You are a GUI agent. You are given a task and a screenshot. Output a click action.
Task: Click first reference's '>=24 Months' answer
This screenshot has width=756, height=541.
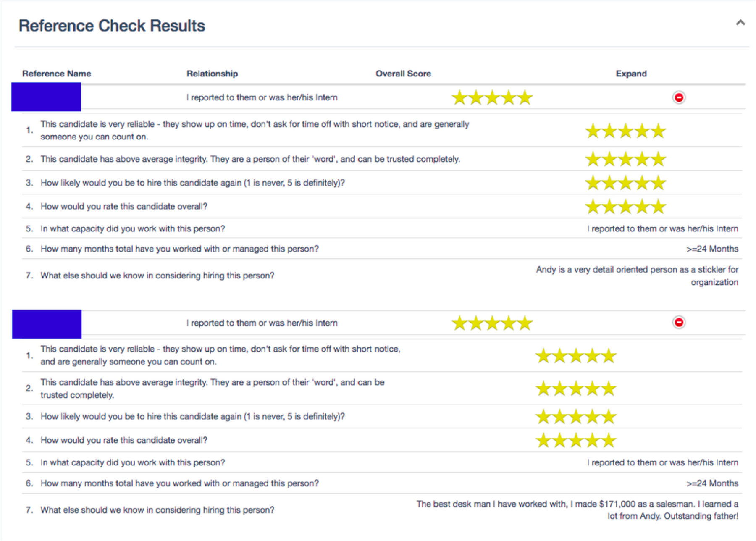click(712, 249)
